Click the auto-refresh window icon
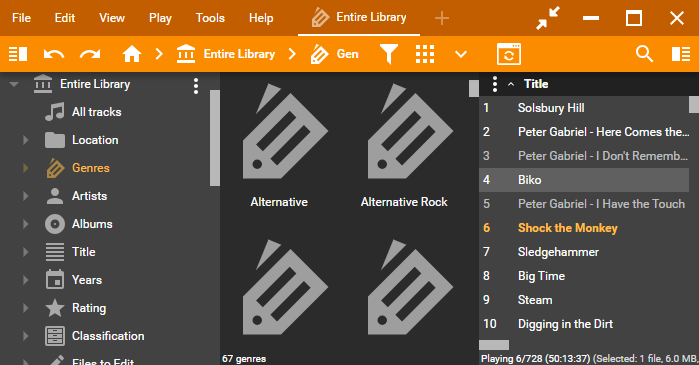The height and width of the screenshot is (365, 699). pos(509,54)
